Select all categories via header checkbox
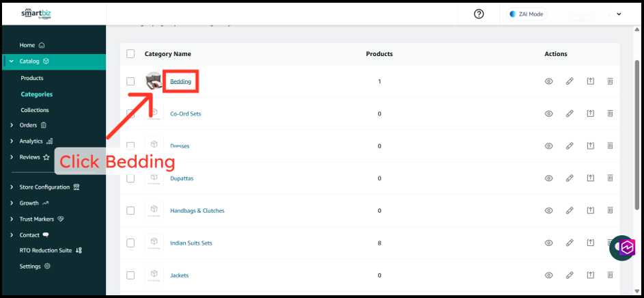 pyautogui.click(x=130, y=54)
